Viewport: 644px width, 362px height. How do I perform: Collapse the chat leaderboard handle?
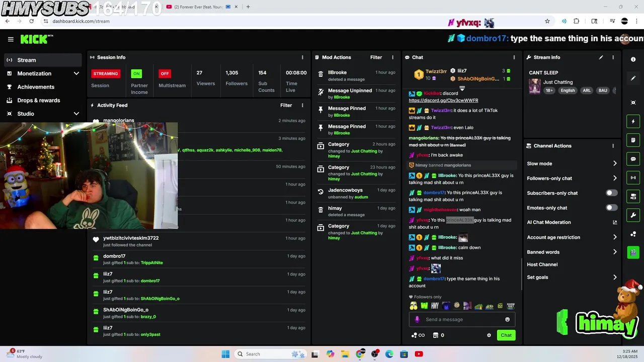coord(462,88)
